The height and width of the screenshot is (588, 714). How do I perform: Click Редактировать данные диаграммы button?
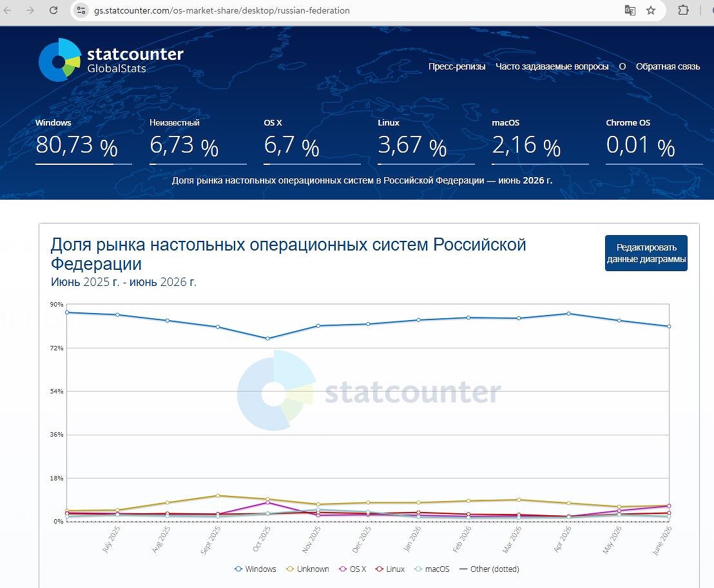pos(646,253)
